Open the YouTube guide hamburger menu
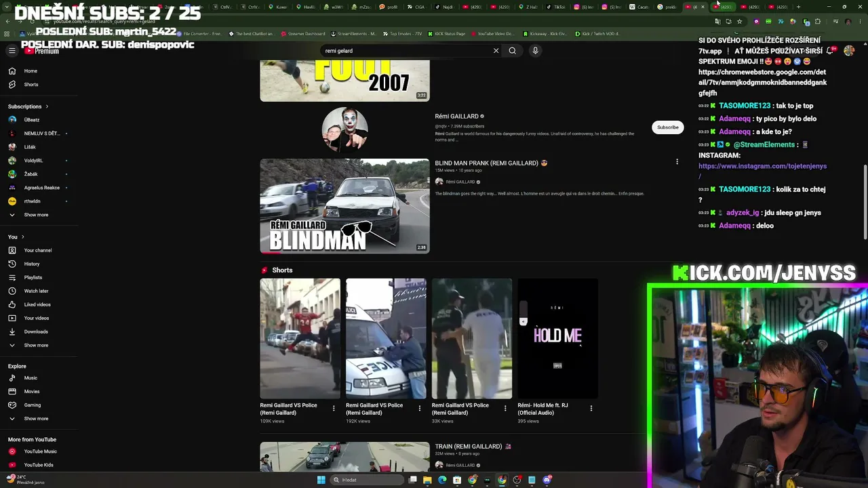Viewport: 868px width, 488px height. click(12, 50)
